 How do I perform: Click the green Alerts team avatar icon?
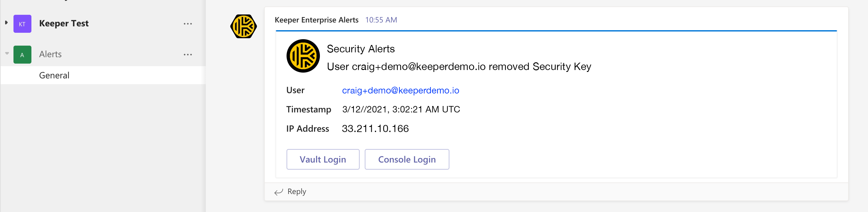[x=22, y=55]
